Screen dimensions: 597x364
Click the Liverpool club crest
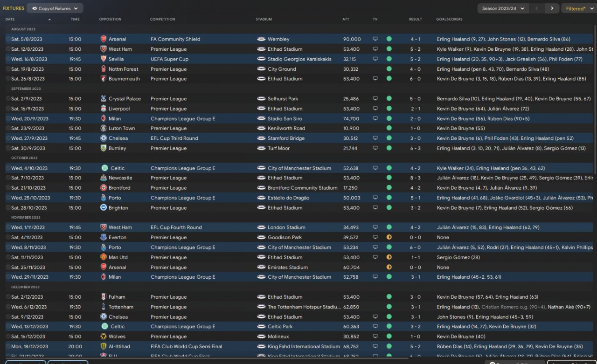click(x=104, y=109)
